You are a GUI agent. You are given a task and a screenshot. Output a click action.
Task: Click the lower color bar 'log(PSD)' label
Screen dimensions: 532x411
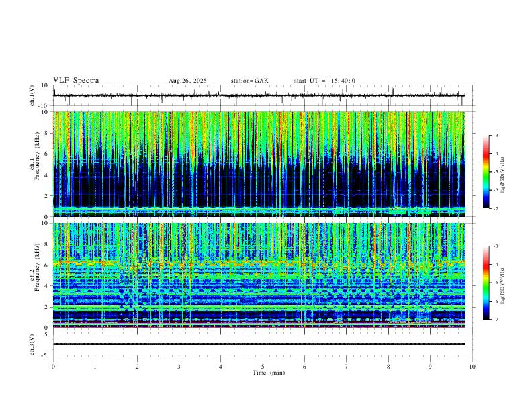[502, 285]
